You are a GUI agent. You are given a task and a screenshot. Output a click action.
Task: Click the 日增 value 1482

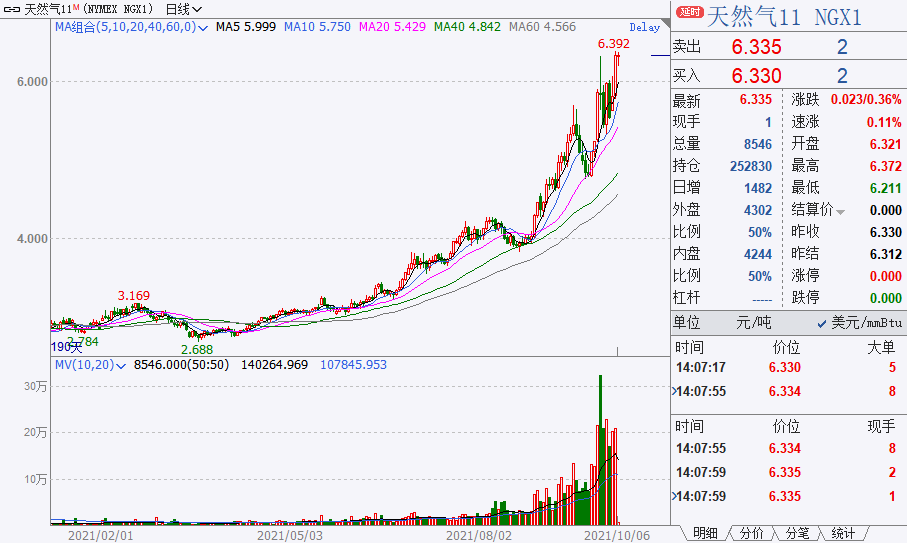click(x=758, y=189)
